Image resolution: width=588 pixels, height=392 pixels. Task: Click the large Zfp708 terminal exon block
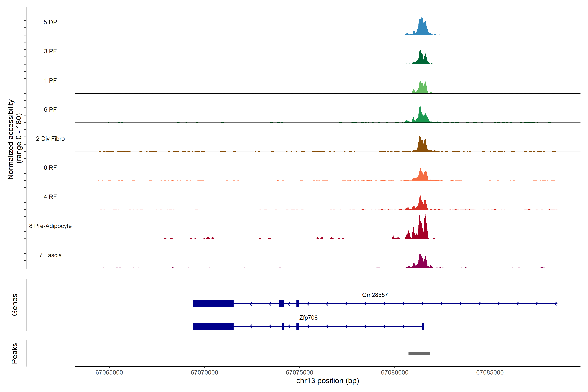point(213,326)
